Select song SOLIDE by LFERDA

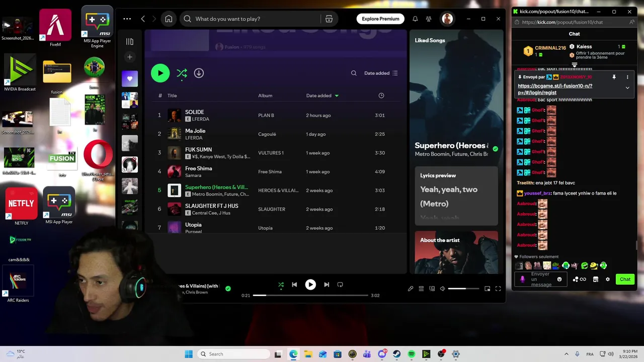pos(276,116)
